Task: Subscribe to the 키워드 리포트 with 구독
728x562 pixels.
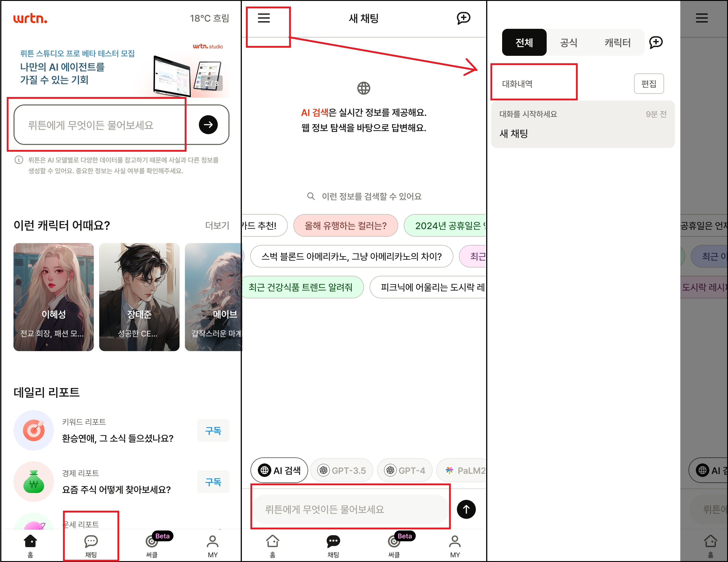Action: coord(213,431)
